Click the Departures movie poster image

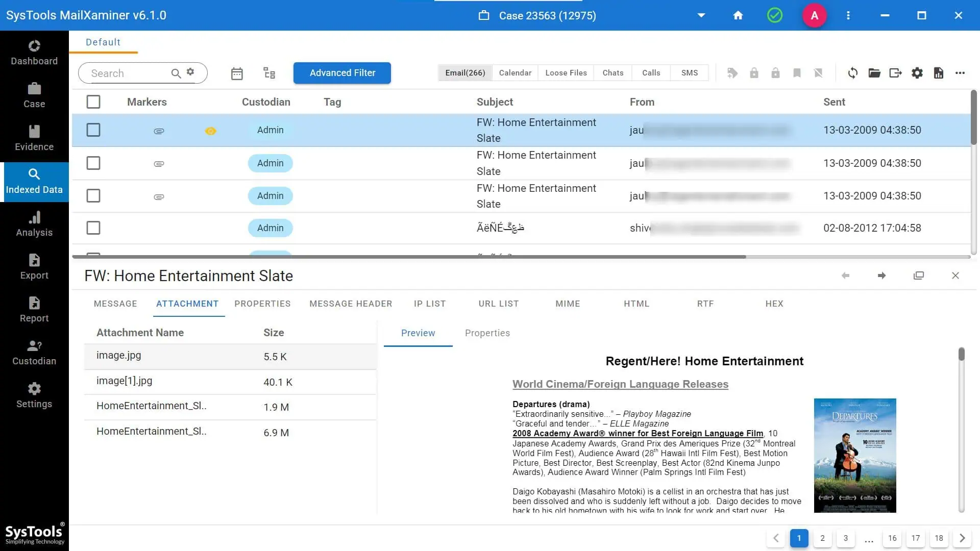(x=855, y=456)
